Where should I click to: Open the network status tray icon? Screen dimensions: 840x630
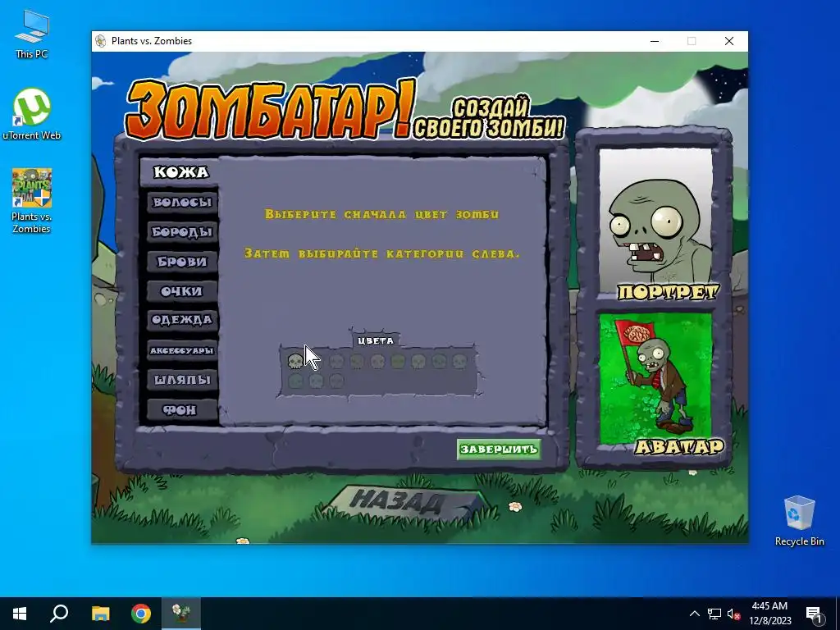[714, 614]
